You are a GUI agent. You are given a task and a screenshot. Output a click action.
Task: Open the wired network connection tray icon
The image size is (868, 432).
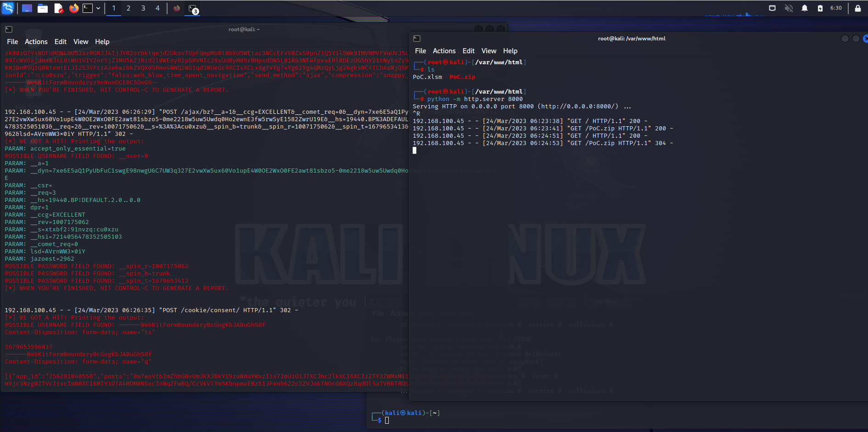[x=773, y=8]
